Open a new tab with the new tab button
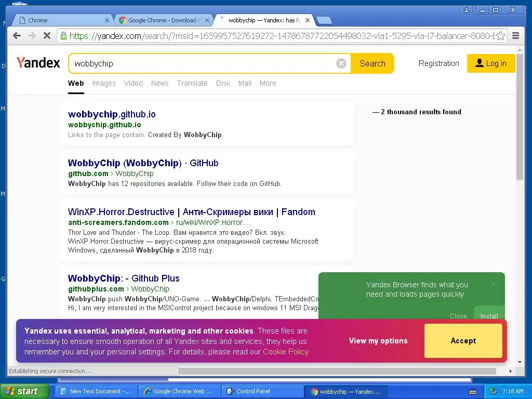The height and width of the screenshot is (399, 532). [324, 21]
